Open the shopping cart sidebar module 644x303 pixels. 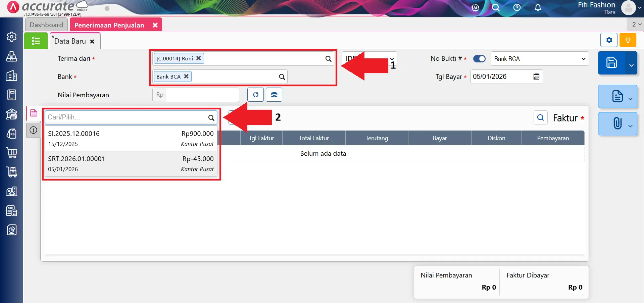coord(12,153)
